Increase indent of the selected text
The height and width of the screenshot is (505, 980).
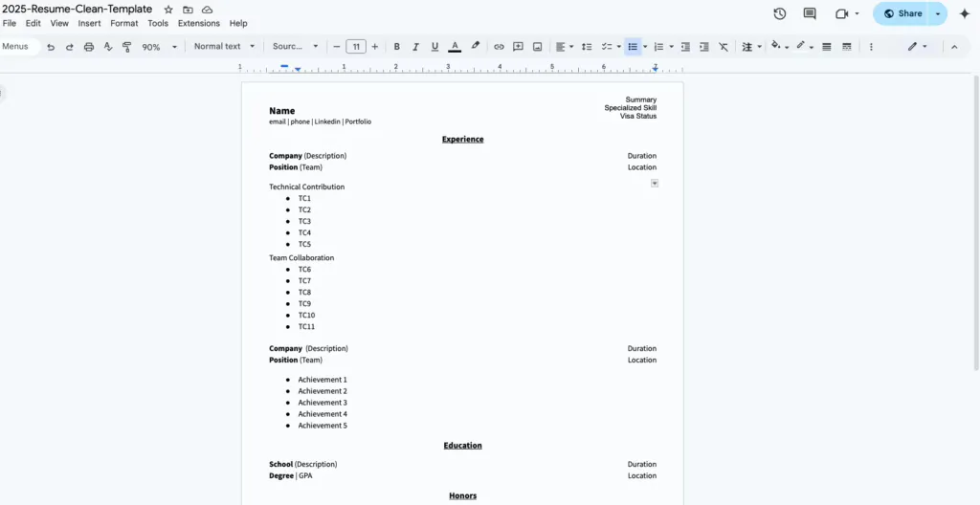704,47
